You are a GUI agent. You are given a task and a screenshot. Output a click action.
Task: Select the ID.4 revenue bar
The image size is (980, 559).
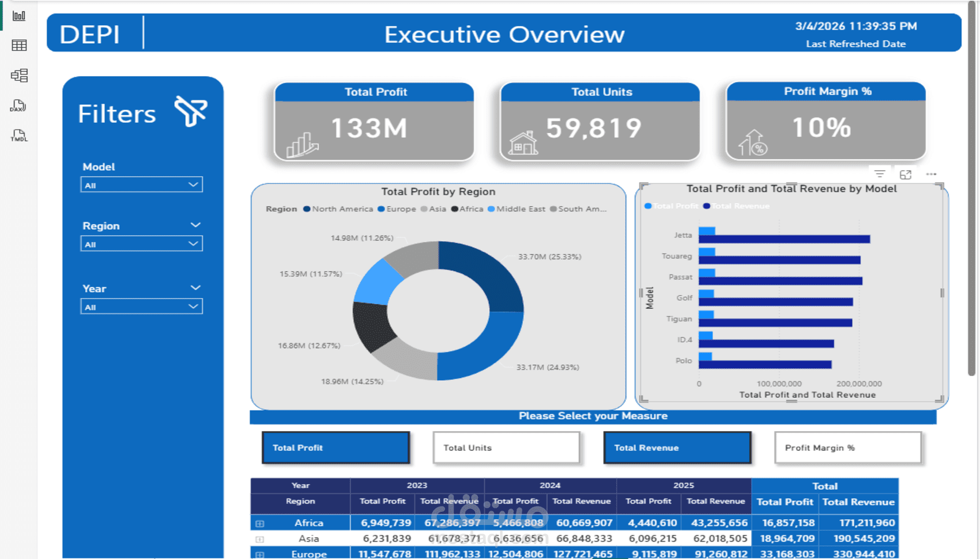point(766,344)
